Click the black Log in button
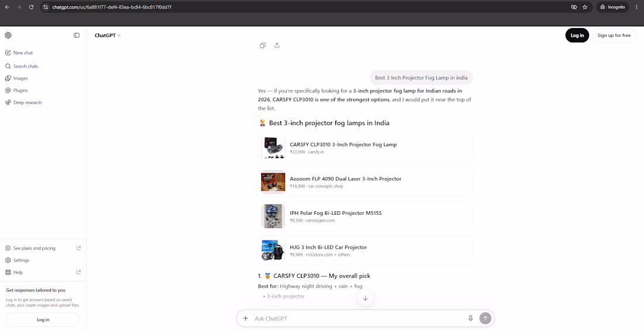This screenshot has height=330, width=644. tap(577, 35)
